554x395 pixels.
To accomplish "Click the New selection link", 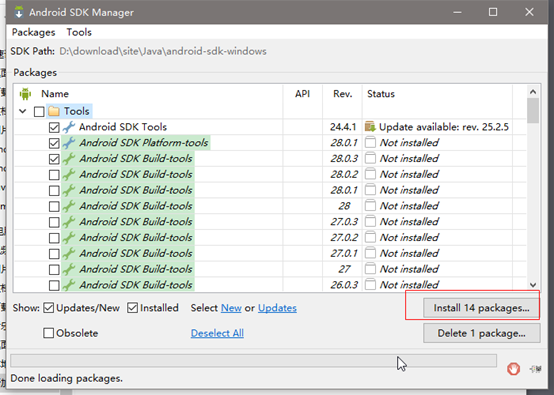I will 231,308.
